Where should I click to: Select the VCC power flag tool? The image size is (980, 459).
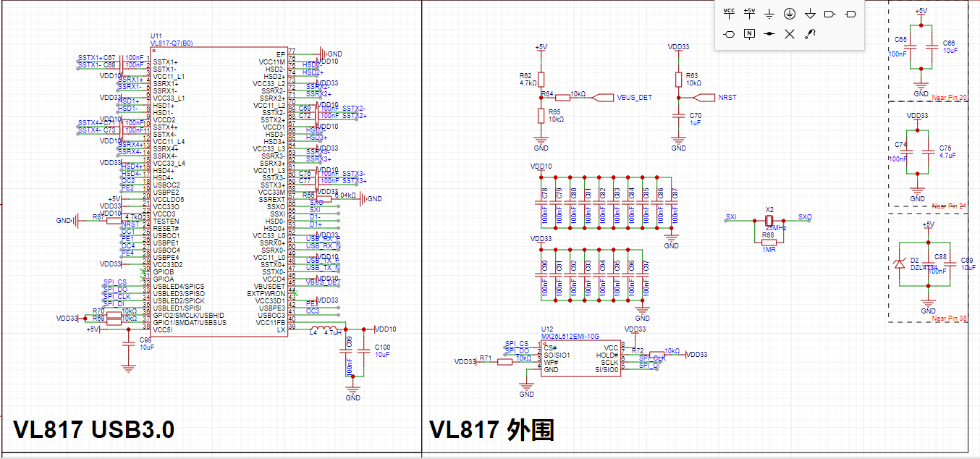(730, 13)
